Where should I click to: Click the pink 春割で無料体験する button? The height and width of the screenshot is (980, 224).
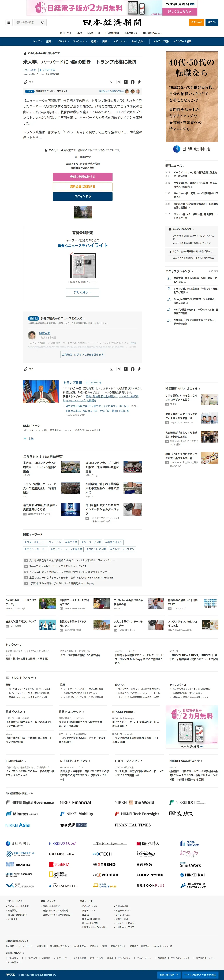(x=83, y=177)
